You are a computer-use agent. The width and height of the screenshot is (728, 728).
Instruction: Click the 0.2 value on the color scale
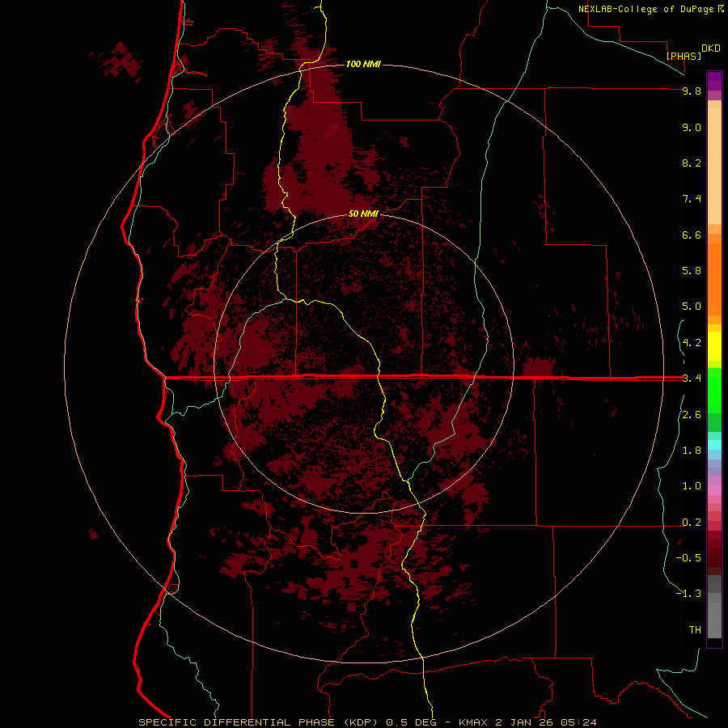[x=692, y=523]
